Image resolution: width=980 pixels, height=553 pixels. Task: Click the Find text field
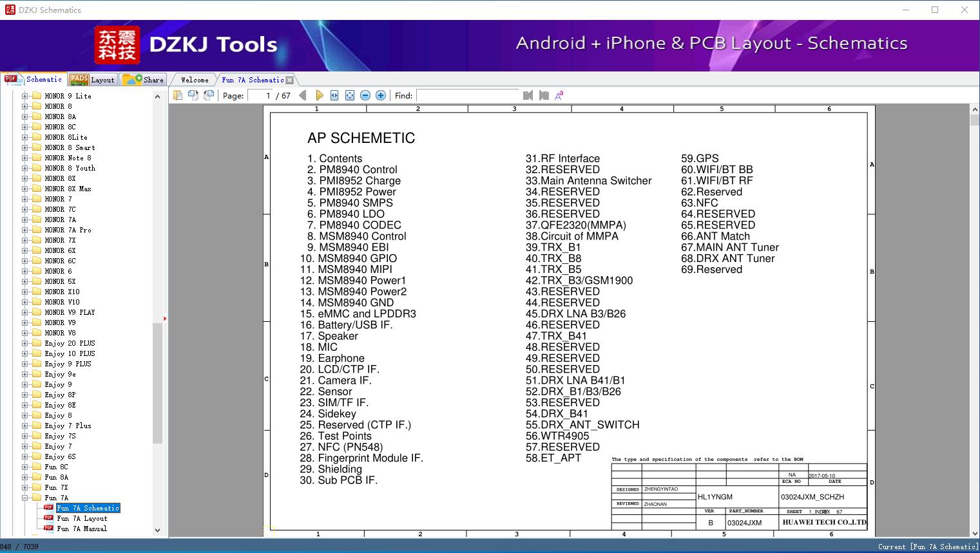click(x=467, y=95)
